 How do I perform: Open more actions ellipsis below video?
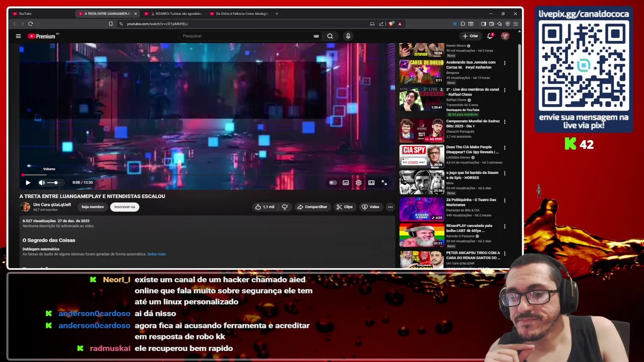tap(390, 207)
